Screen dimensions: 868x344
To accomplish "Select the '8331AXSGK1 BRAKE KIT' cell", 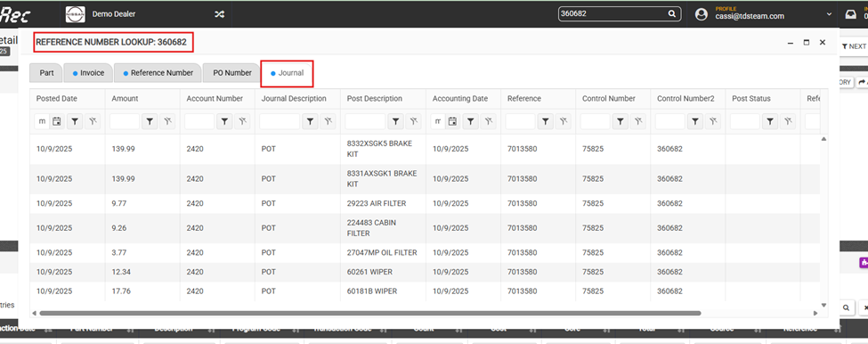I will [x=382, y=179].
